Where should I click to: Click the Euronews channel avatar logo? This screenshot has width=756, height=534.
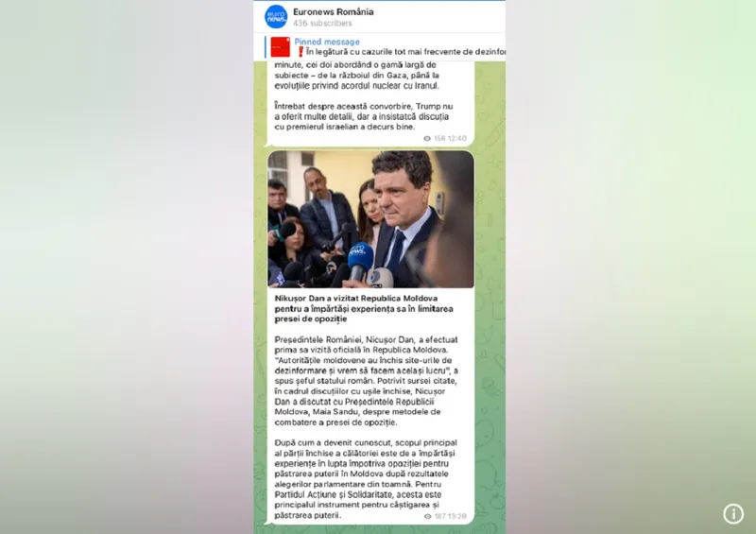(276, 16)
